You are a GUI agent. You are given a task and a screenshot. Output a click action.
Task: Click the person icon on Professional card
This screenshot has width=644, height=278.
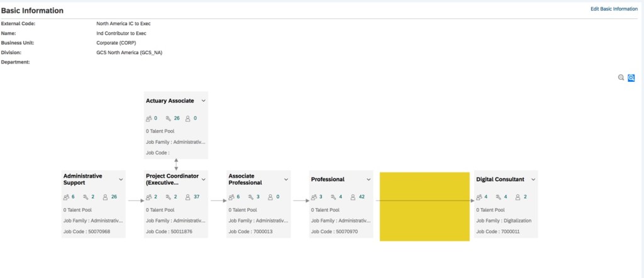pyautogui.click(x=353, y=197)
